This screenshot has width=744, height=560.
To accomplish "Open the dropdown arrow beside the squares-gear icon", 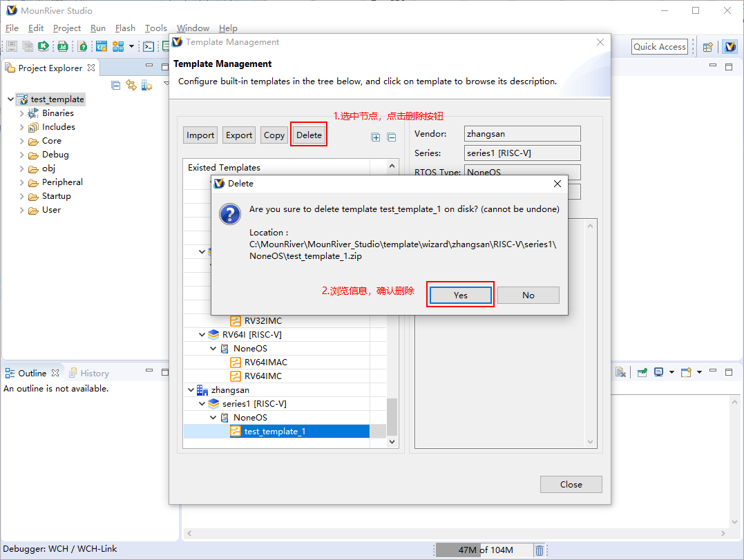I will pyautogui.click(x=131, y=46).
